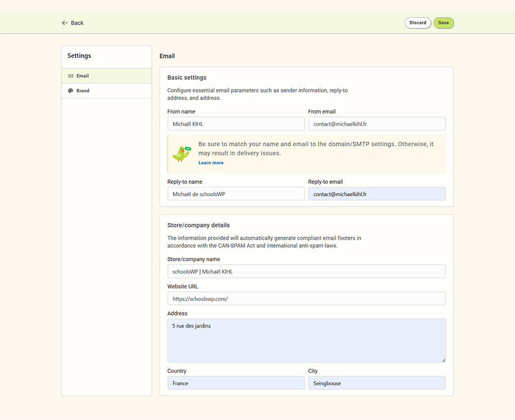Focus the Address text area
515x420 pixels.
click(x=306, y=341)
